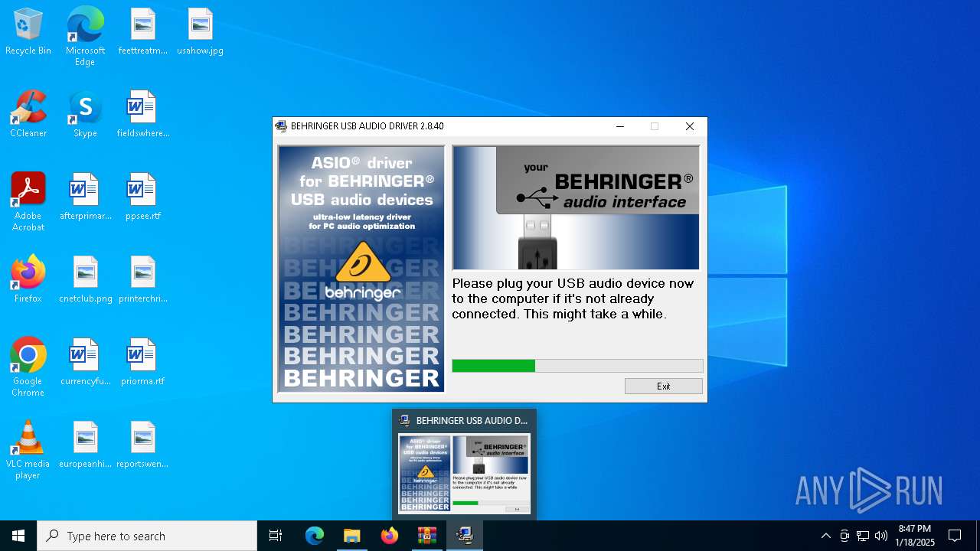This screenshot has height=551, width=980.
Task: Click the clock showing 8:47 PM
Action: [x=916, y=536]
